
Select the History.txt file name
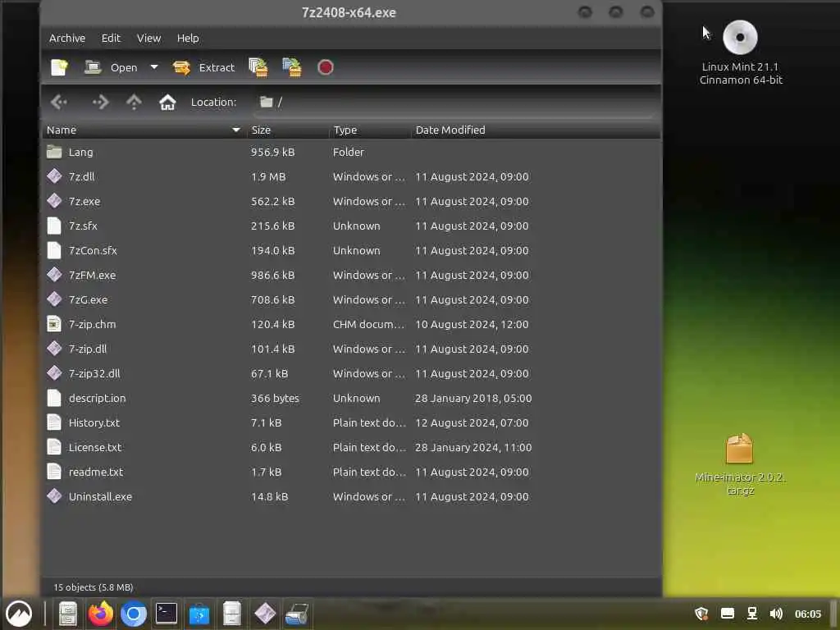pyautogui.click(x=94, y=422)
